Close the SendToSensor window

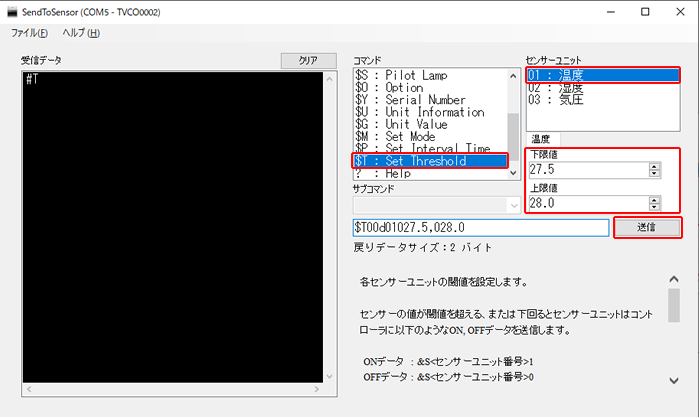click(680, 12)
